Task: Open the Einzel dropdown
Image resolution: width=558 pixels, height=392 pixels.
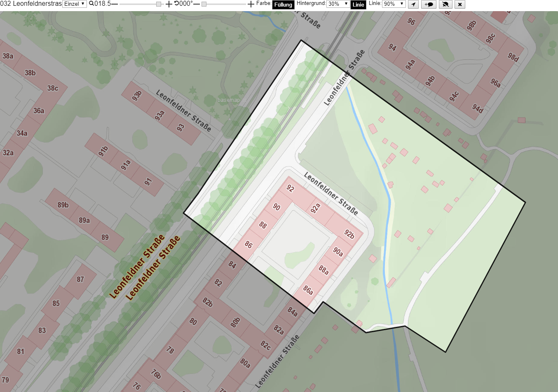Action: 75,4
